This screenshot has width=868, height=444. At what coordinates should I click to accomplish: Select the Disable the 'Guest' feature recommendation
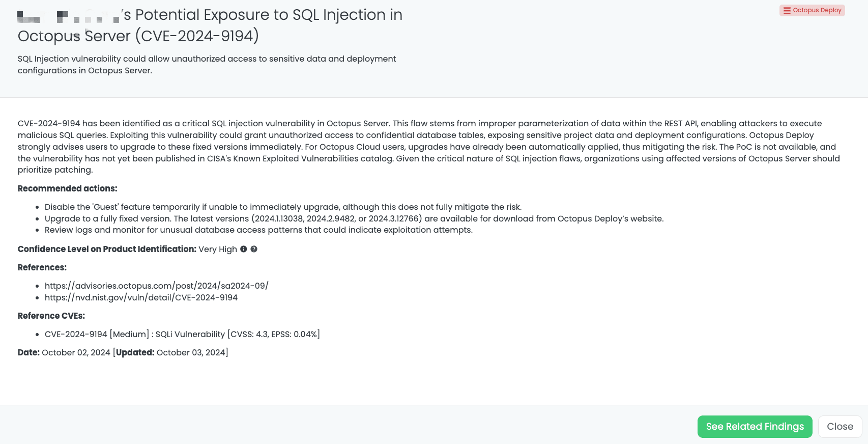tap(283, 207)
